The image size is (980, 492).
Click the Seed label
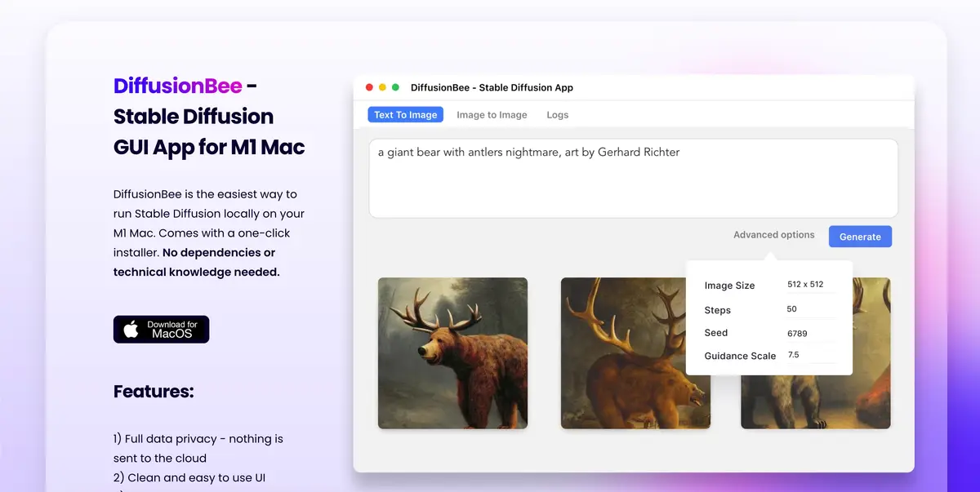tap(715, 333)
